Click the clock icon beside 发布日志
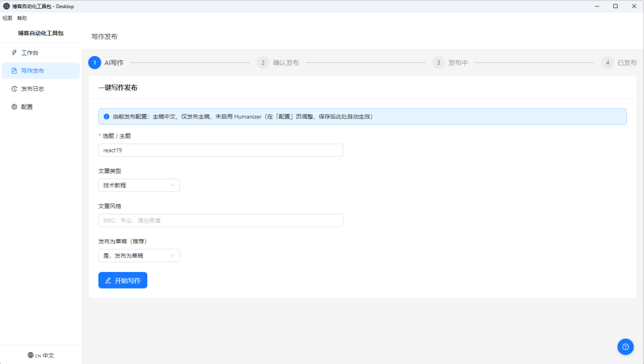 tap(14, 89)
